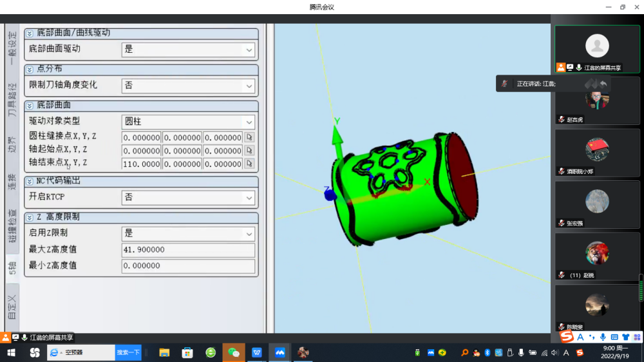
Task: Open Tencent Meeting taskbar icon
Action: (x=280, y=352)
